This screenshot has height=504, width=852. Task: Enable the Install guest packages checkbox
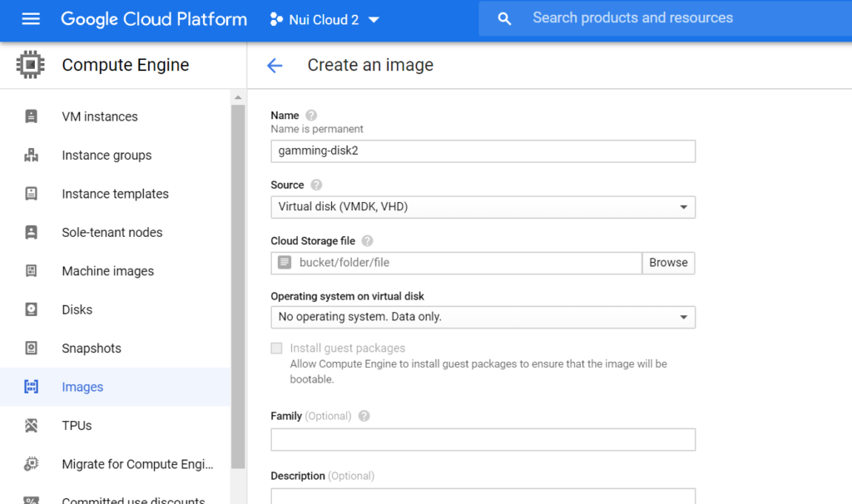pos(276,348)
